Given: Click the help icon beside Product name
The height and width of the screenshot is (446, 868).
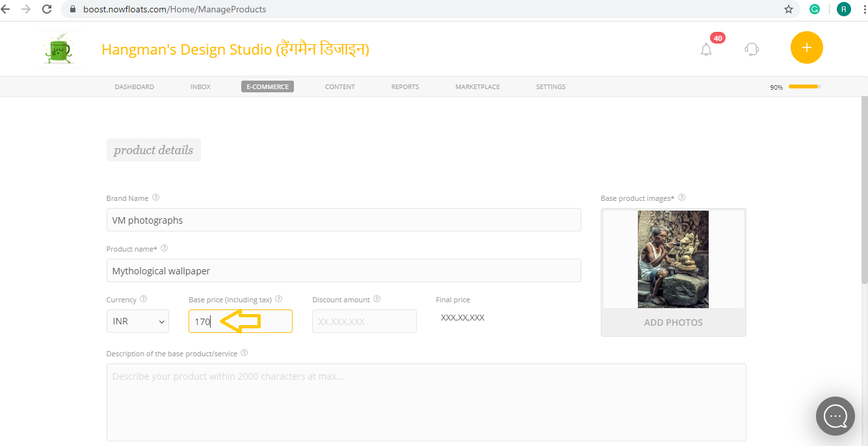Looking at the screenshot, I should pos(164,248).
